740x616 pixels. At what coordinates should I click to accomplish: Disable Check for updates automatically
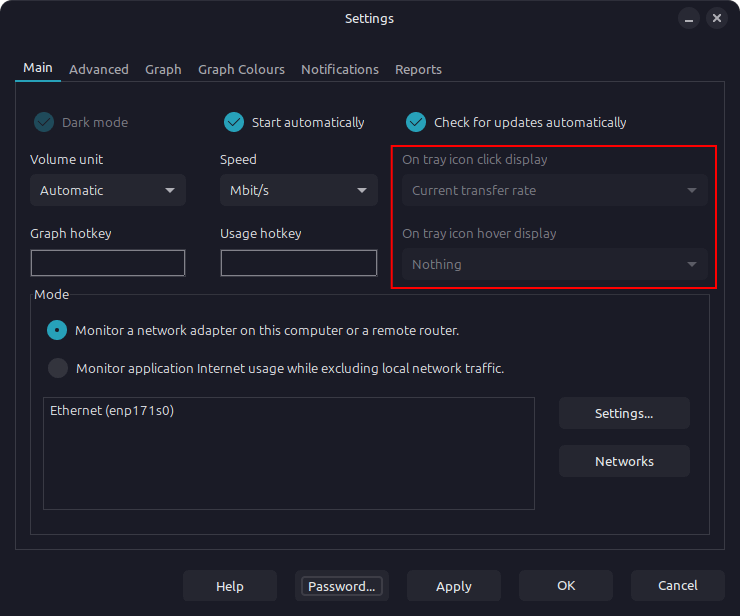pos(416,122)
